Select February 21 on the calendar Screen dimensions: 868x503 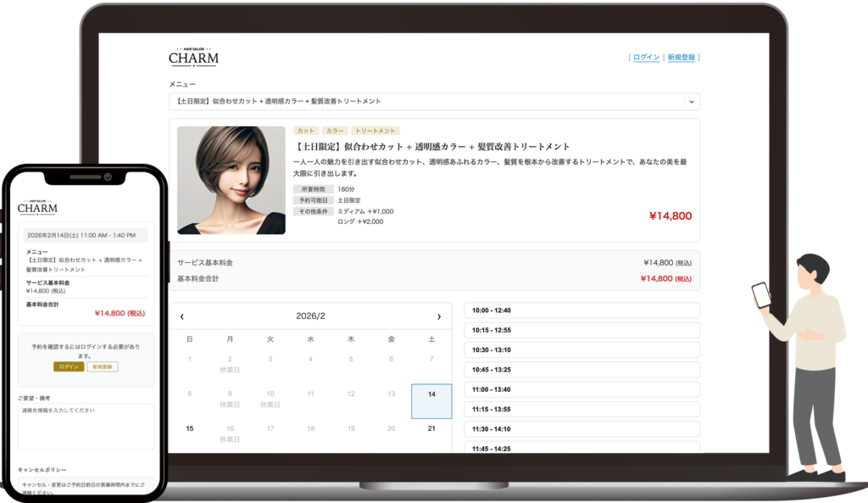pyautogui.click(x=431, y=428)
